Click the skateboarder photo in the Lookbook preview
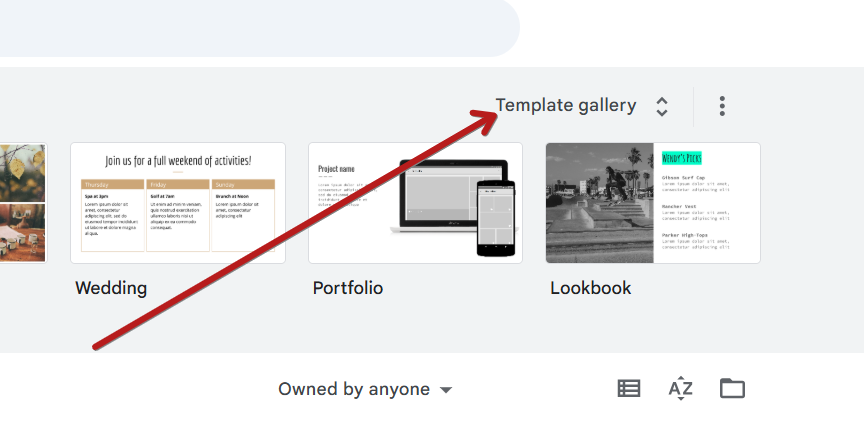The image size is (864, 423). tap(600, 203)
